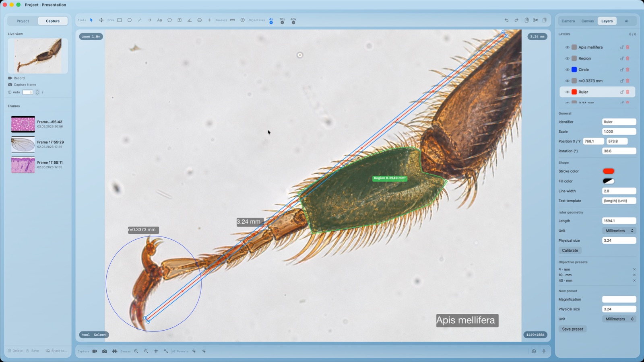The width and height of the screenshot is (644, 362).
Task: Click Capture frame in Live view
Action: point(22,84)
